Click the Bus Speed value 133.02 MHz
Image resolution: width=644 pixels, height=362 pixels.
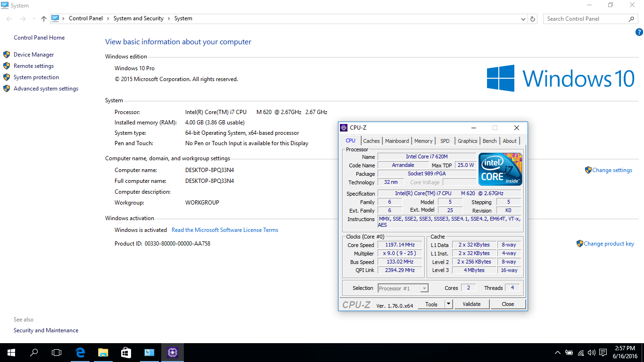pos(400,262)
